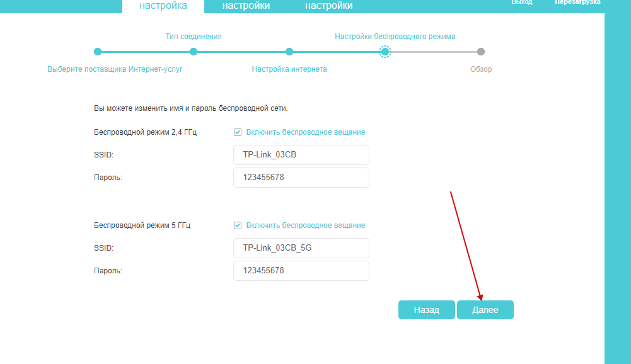The image size is (631, 364).
Task: Click the 'Обзор' step label text
Action: 481,69
